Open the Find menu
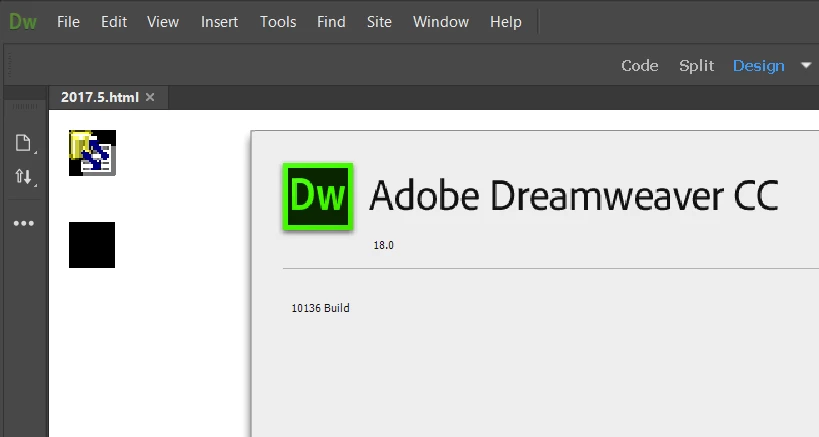The image size is (819, 437). point(331,21)
